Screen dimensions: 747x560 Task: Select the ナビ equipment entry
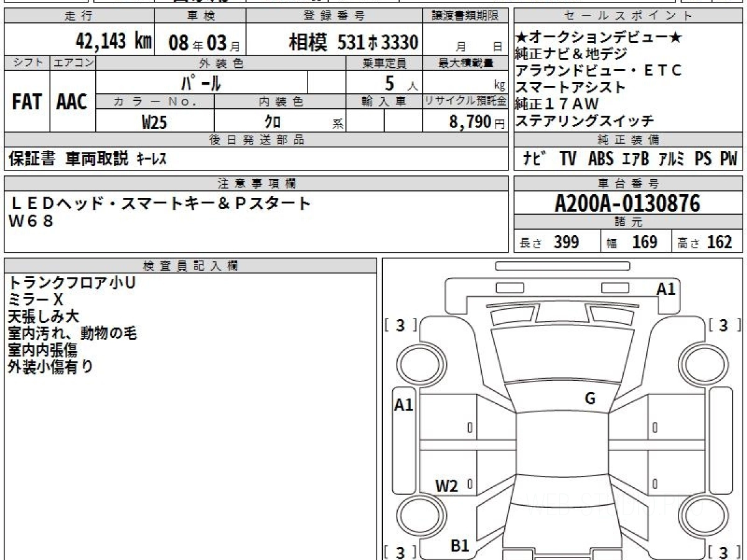(x=534, y=159)
